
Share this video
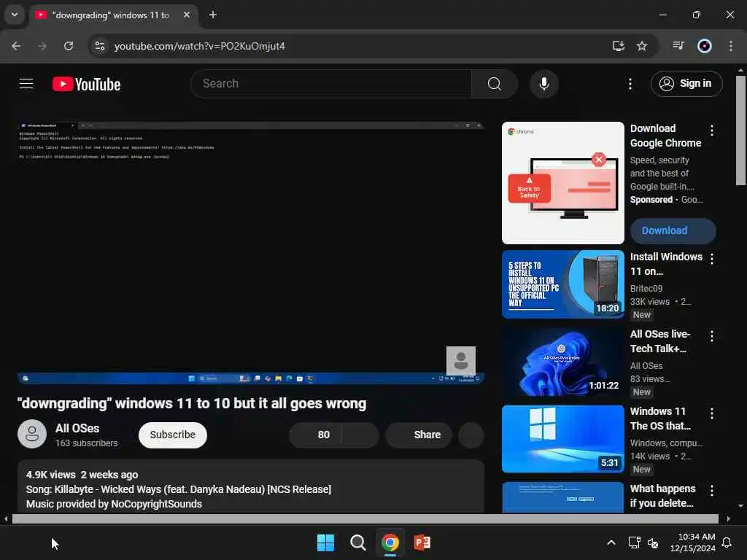coord(418,435)
